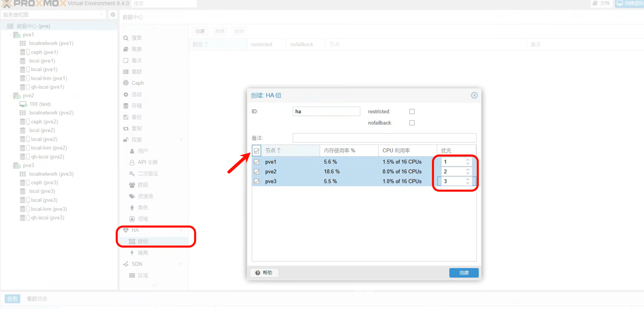The height and width of the screenshot is (309, 644).
Task: Click the help question-mark icon in dialog
Action: [x=258, y=273]
